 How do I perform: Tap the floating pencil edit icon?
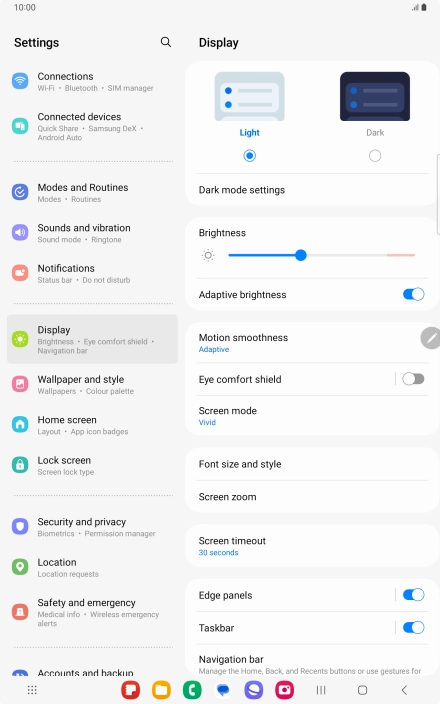(x=431, y=338)
